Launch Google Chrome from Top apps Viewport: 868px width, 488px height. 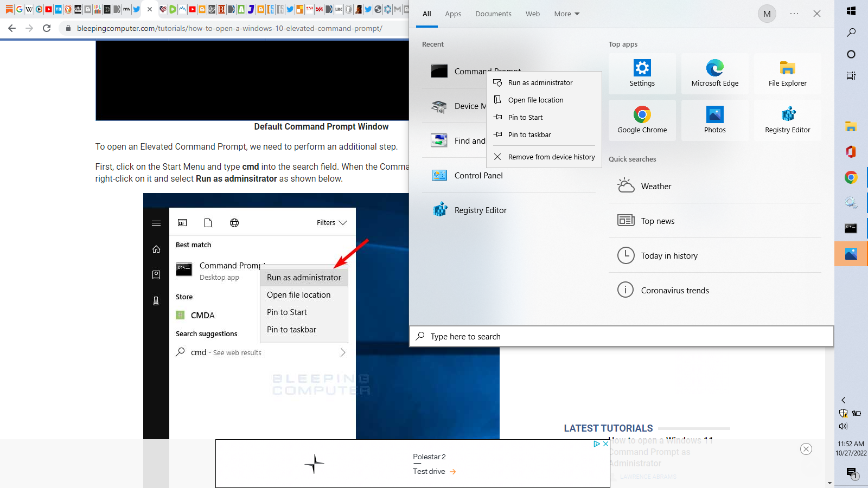click(642, 120)
